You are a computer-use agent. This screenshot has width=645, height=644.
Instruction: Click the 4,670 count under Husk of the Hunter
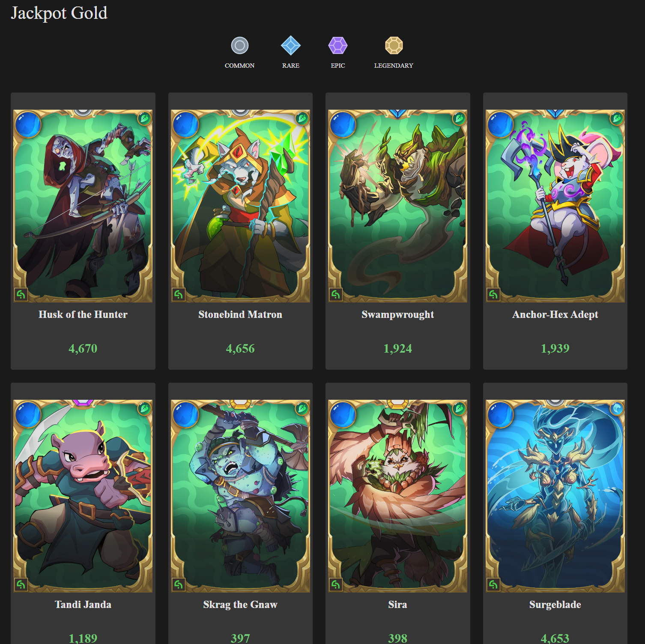83,348
